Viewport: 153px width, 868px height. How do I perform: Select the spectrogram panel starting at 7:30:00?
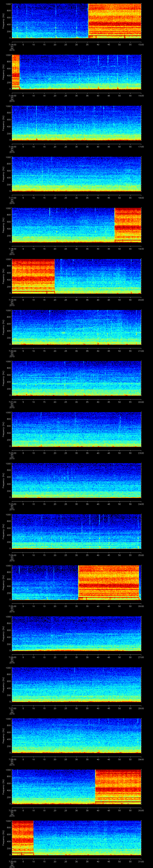76,837
